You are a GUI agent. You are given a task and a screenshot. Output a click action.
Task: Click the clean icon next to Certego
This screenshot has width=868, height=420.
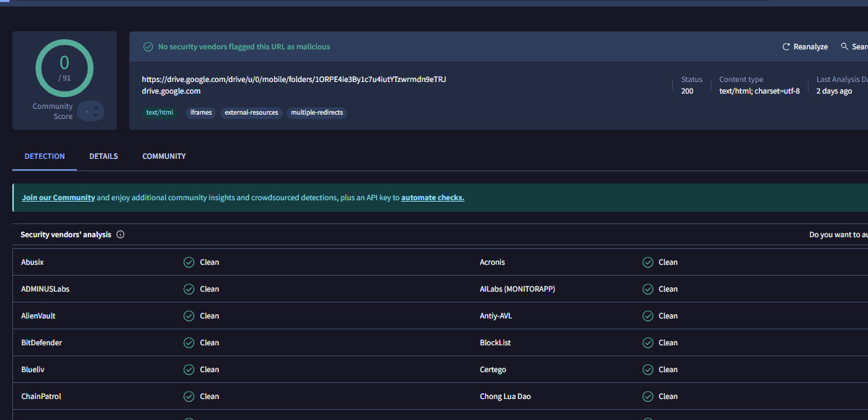pyautogui.click(x=648, y=369)
